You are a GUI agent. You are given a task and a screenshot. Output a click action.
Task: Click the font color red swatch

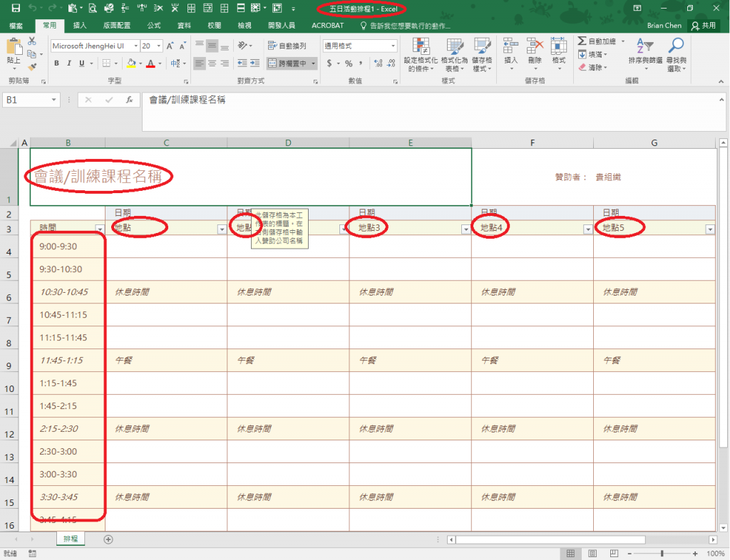[150, 63]
